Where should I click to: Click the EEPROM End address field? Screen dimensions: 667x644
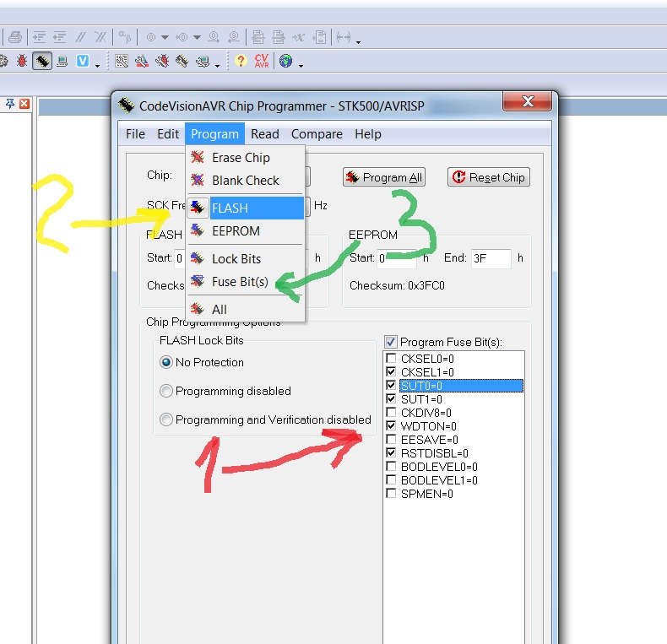point(491,258)
